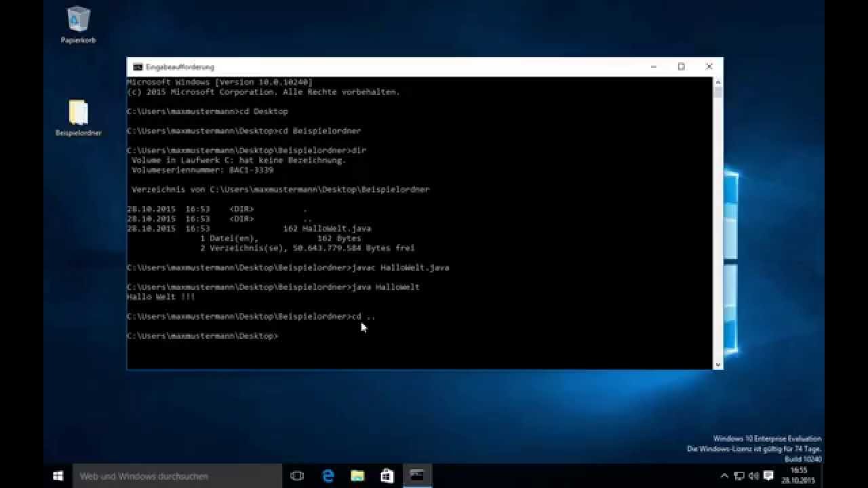Click the '2 Verzeichnis(se)' bytes free line
This screenshot has width=868, height=488.
tap(307, 248)
